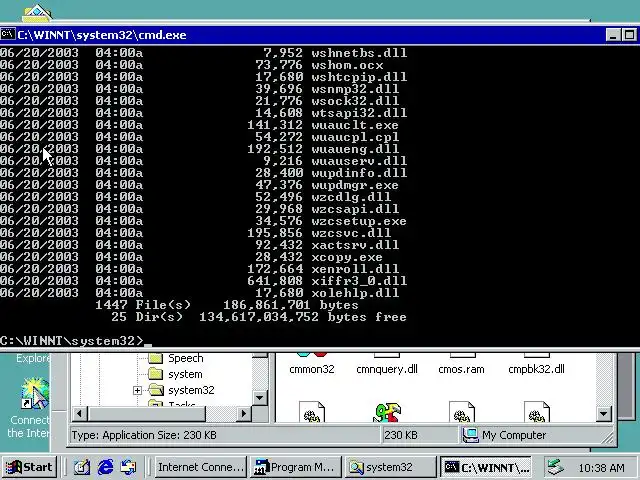This screenshot has height=480, width=640.
Task: Click the xenroll.dll line in cmd
Action: [200, 269]
